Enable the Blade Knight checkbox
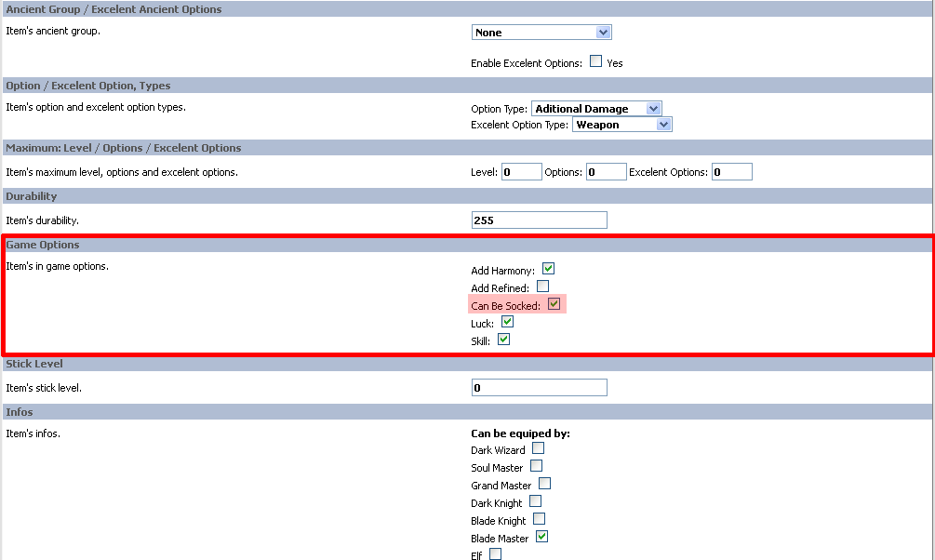The image size is (935, 560). point(539,519)
